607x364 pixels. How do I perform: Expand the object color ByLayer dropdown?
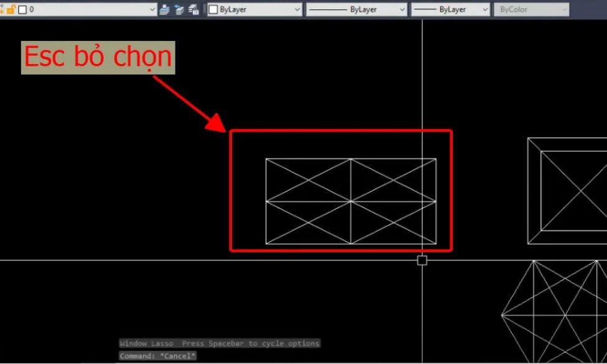[296, 9]
